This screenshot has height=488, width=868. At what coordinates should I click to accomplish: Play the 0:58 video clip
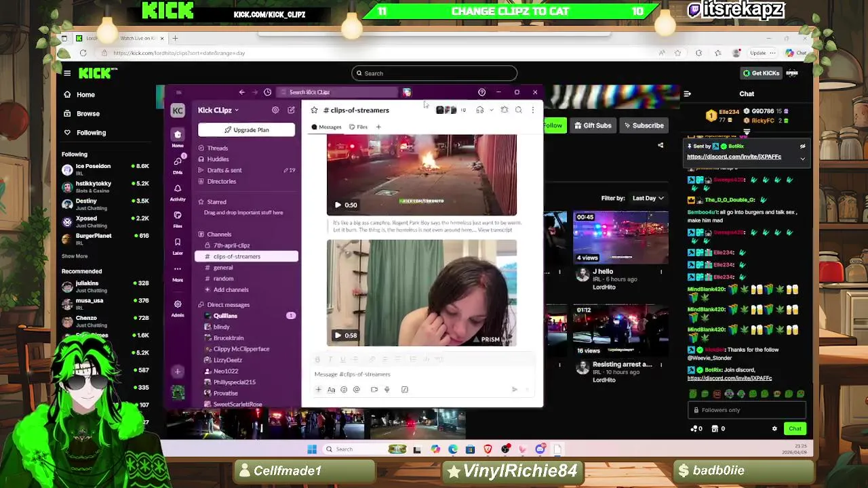(338, 335)
